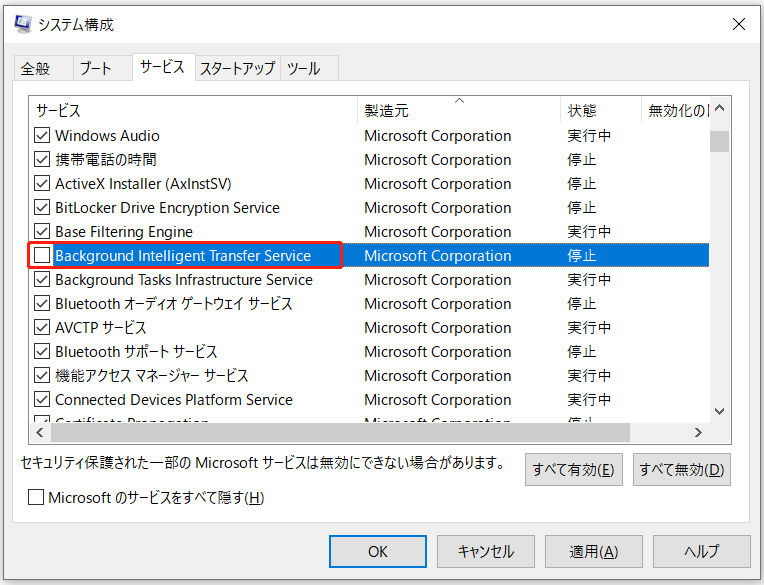Click the vertical scrollbar up arrow

coord(720,108)
